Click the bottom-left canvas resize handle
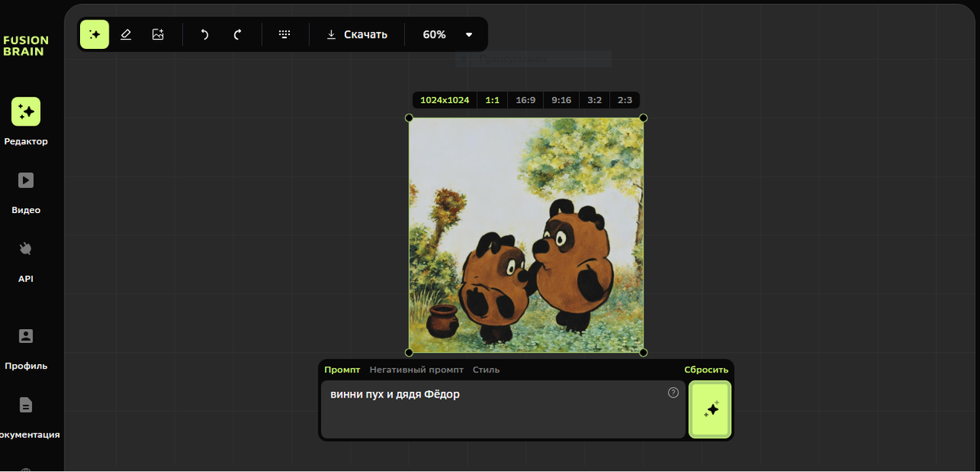 (409, 353)
